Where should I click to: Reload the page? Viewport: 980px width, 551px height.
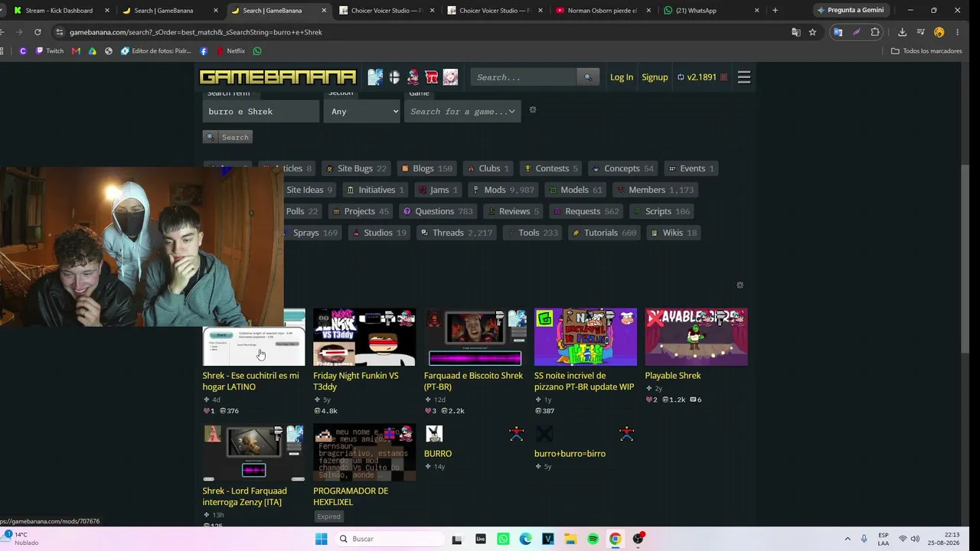38,32
